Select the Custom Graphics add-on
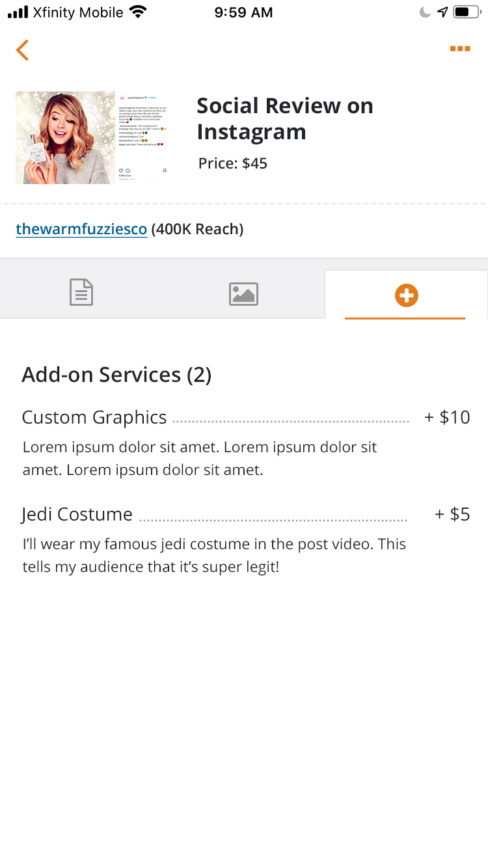 94,417
